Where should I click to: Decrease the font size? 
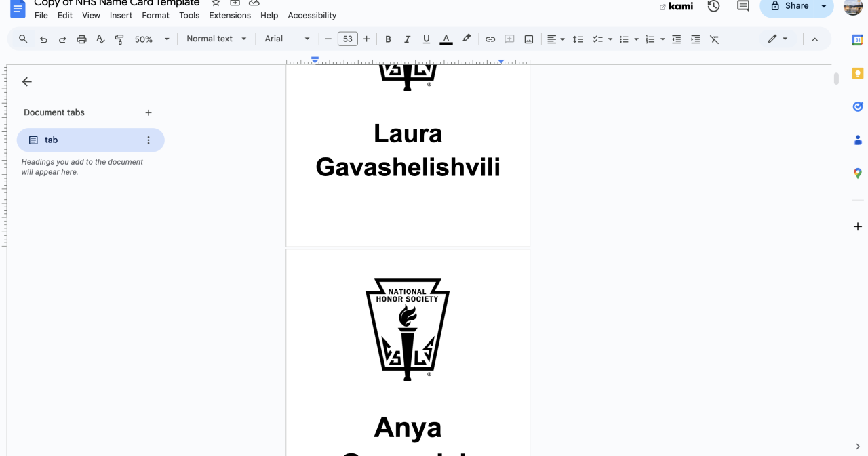329,39
